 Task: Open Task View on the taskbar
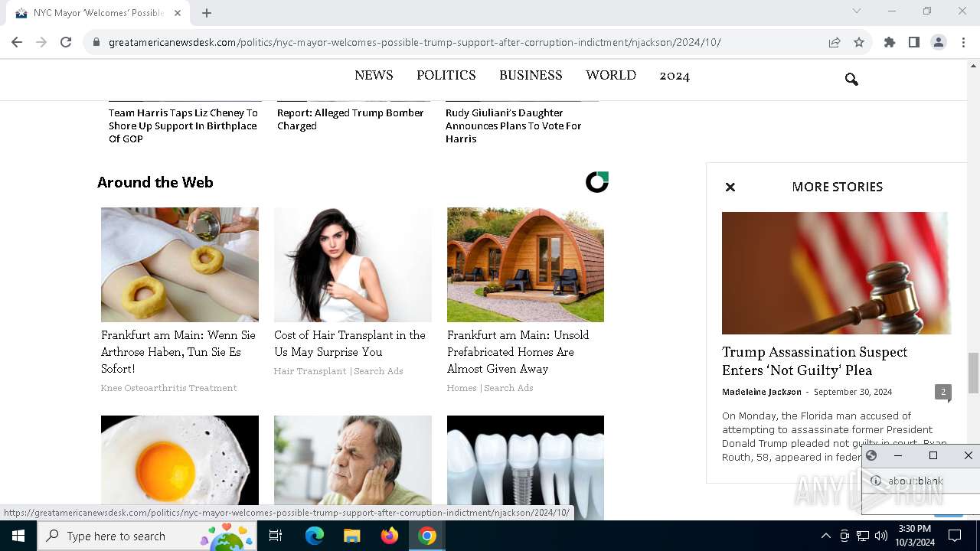(276, 536)
